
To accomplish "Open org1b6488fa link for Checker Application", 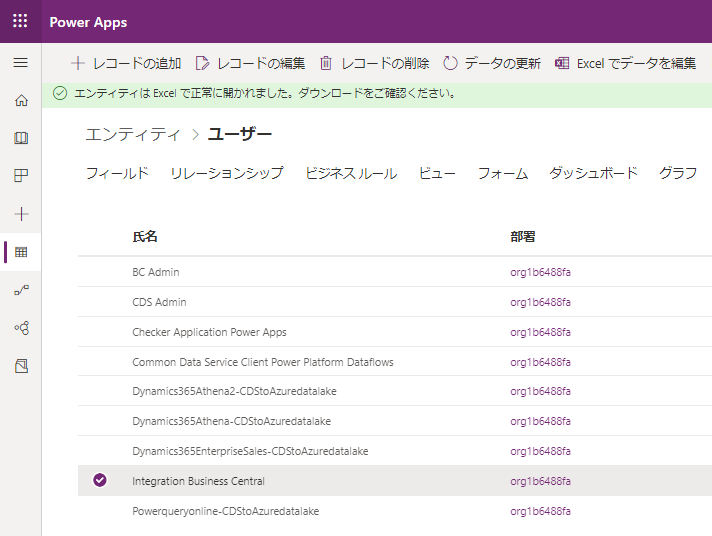I will tap(540, 332).
